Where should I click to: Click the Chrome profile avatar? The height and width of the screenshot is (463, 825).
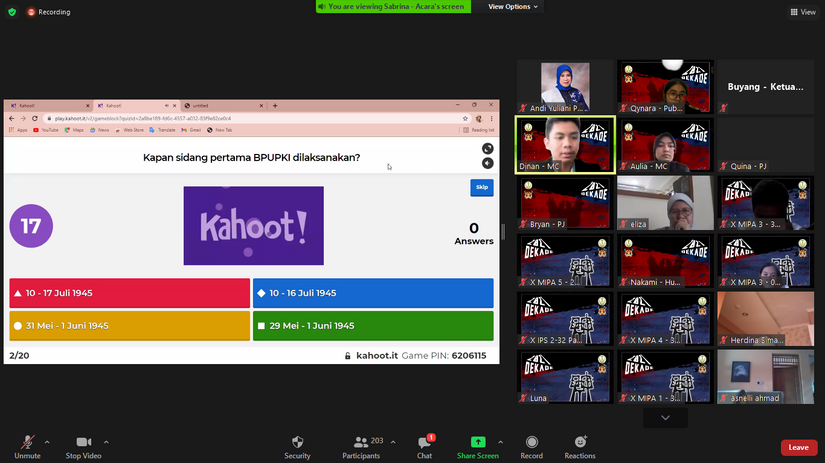[479, 118]
